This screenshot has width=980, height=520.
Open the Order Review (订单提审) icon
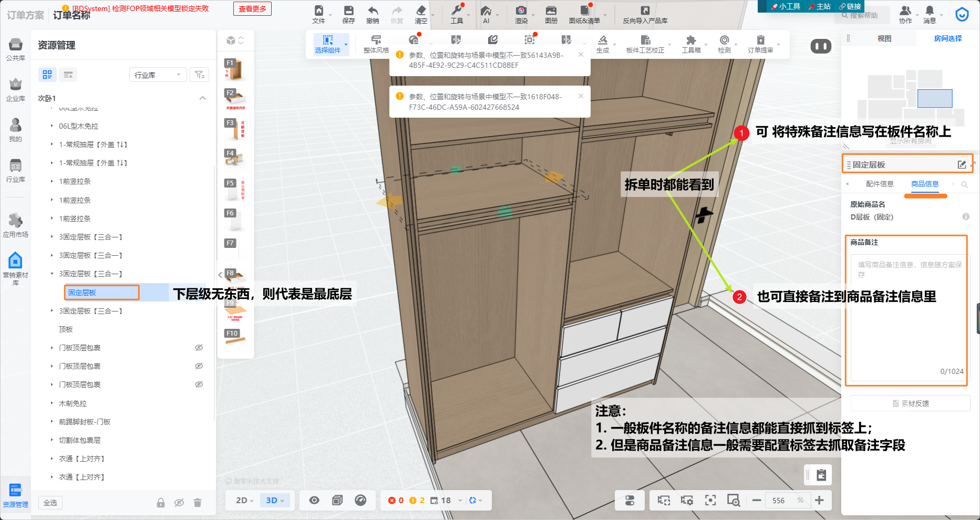coord(760,41)
